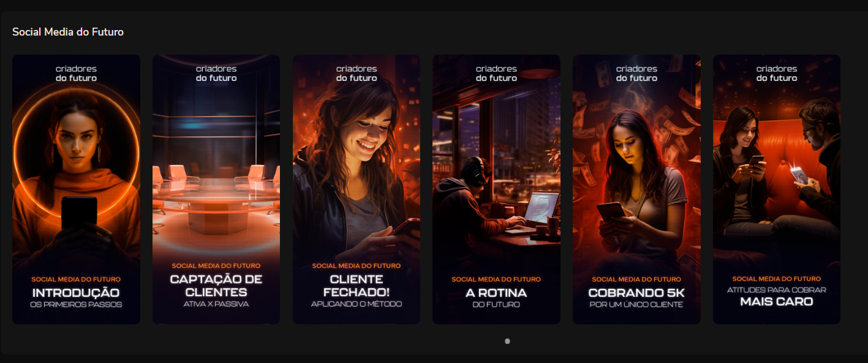The height and width of the screenshot is (363, 868).
Task: Click criadores do futuro logo on Cobrando 5K card
Action: coord(636,74)
